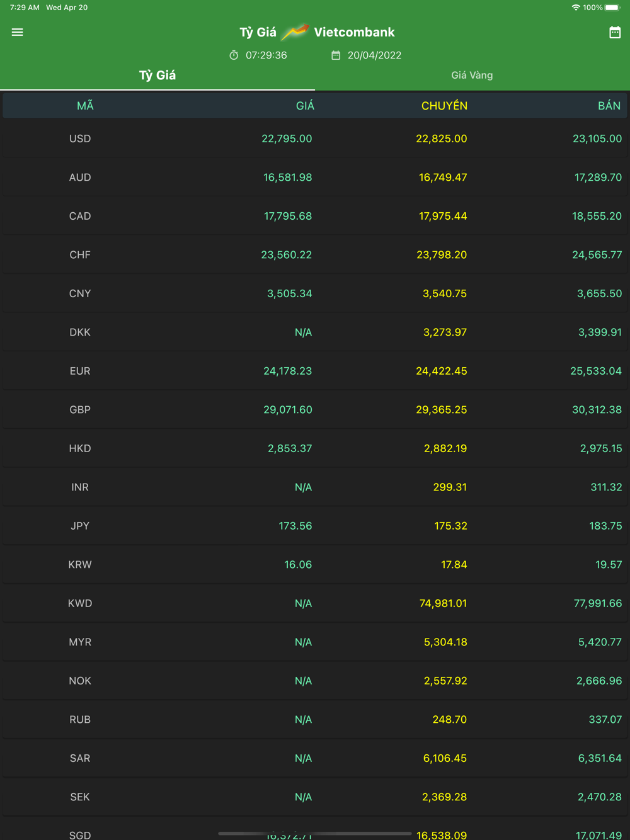Tap CAD sell price 18,555.20
This screenshot has height=840, width=630.
(597, 216)
